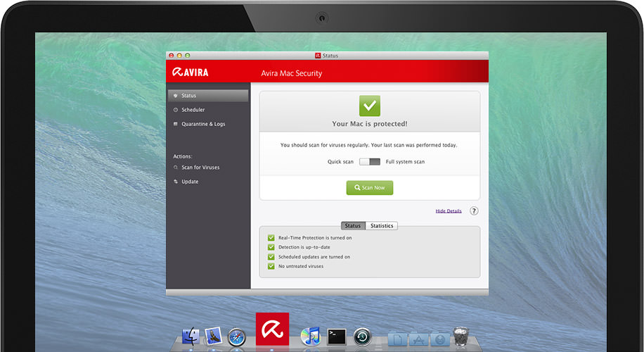The image size is (644, 352).
Task: Click 'Real-Time Protection is turned on' text
Action: (x=315, y=238)
